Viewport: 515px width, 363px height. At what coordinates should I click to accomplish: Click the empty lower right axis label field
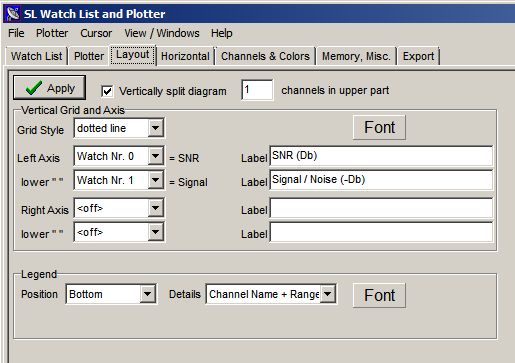pyautogui.click(x=381, y=232)
